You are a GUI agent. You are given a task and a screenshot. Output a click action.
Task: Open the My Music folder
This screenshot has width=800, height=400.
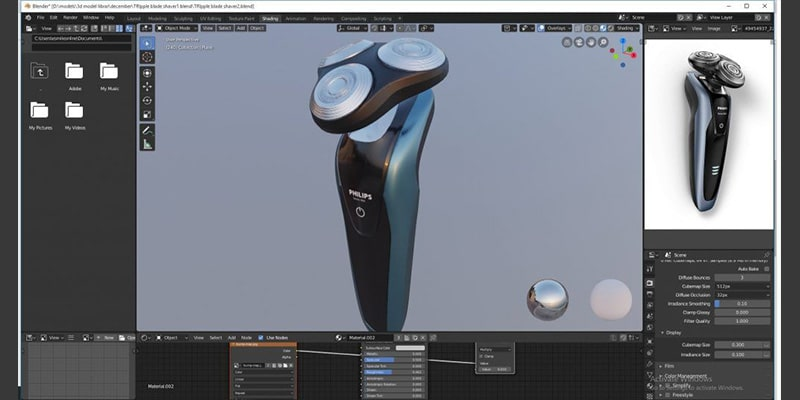pos(109,71)
